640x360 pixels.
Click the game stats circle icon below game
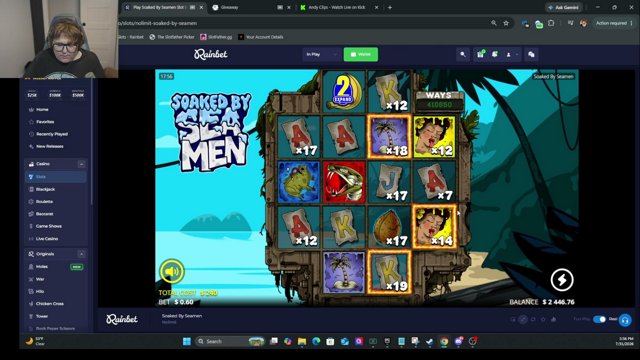523,319
